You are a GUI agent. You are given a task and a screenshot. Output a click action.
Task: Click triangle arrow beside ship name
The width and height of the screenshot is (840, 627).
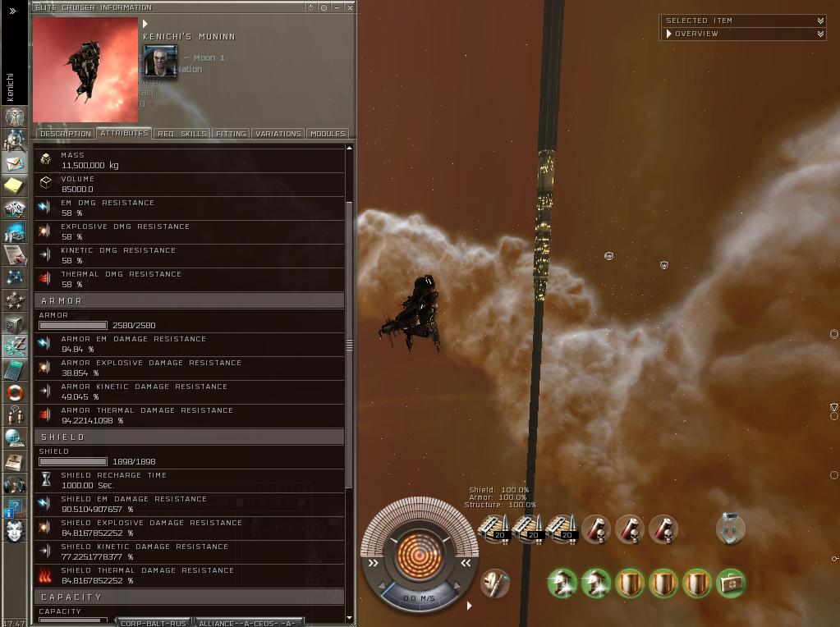tap(145, 24)
